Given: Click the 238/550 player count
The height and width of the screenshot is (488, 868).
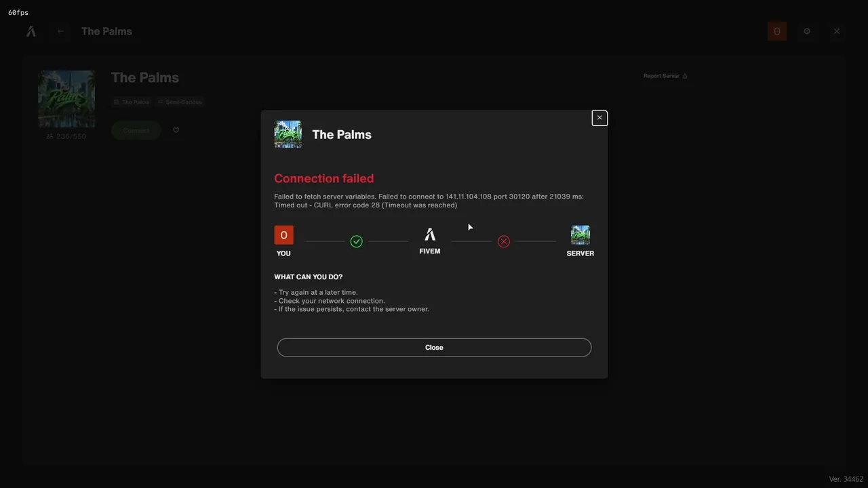Looking at the screenshot, I should click(66, 136).
